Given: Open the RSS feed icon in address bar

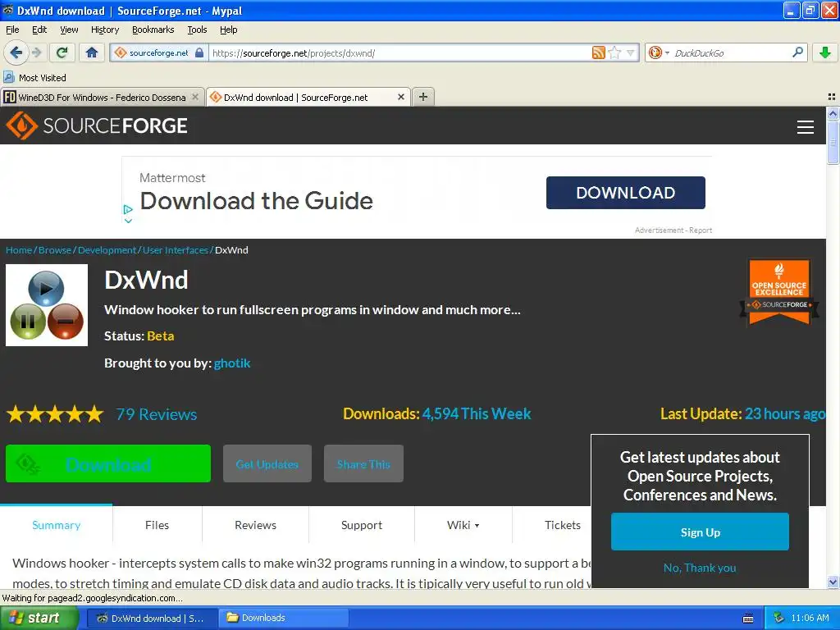Looking at the screenshot, I should coord(598,52).
